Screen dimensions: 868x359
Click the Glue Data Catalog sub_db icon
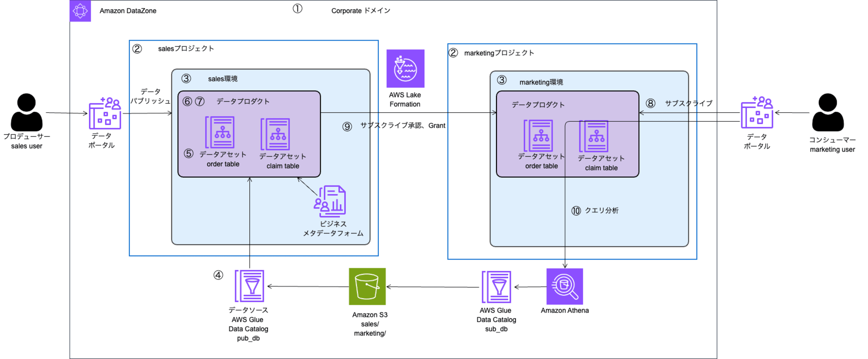(x=496, y=287)
